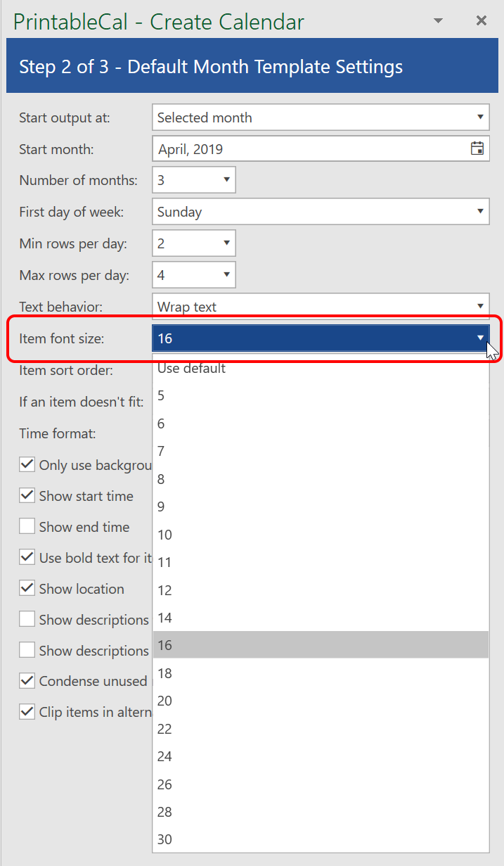
Task: Collapse the Item font size dropdown arrow
Action: pyautogui.click(x=481, y=338)
